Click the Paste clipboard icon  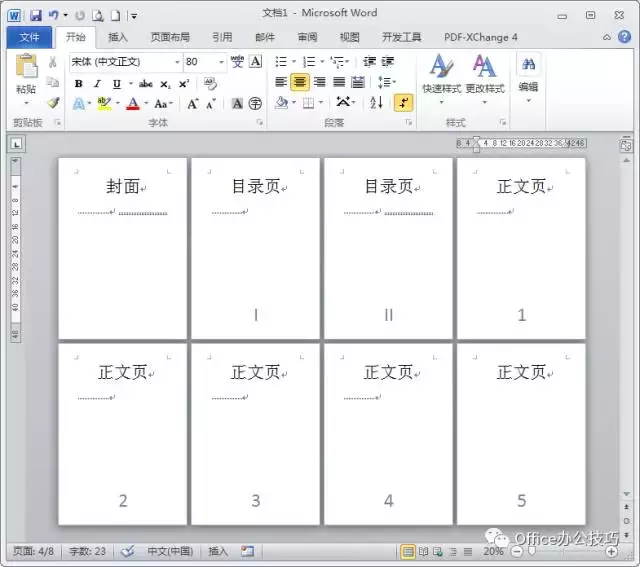26,66
